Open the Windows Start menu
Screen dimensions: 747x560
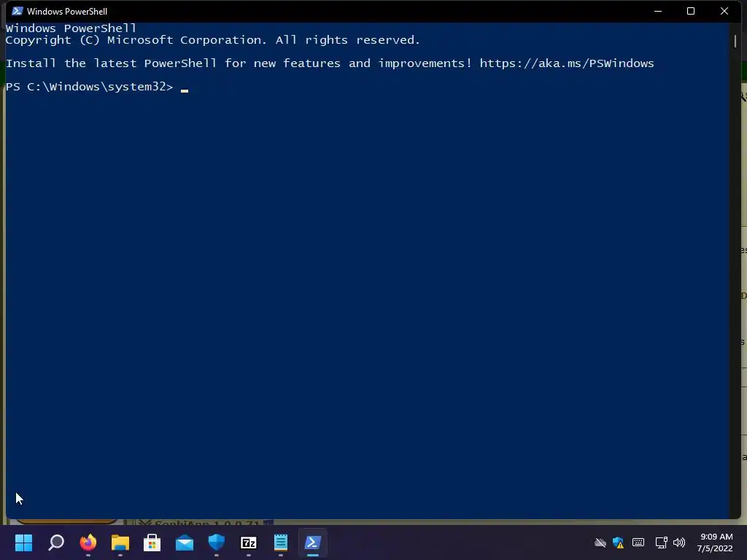tap(23, 542)
